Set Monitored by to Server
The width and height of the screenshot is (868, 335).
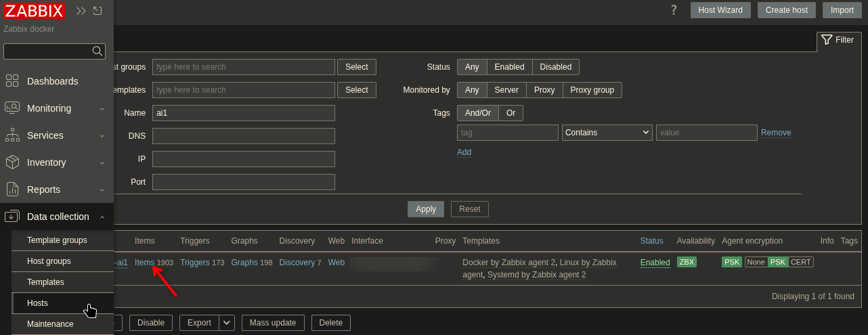coord(506,90)
